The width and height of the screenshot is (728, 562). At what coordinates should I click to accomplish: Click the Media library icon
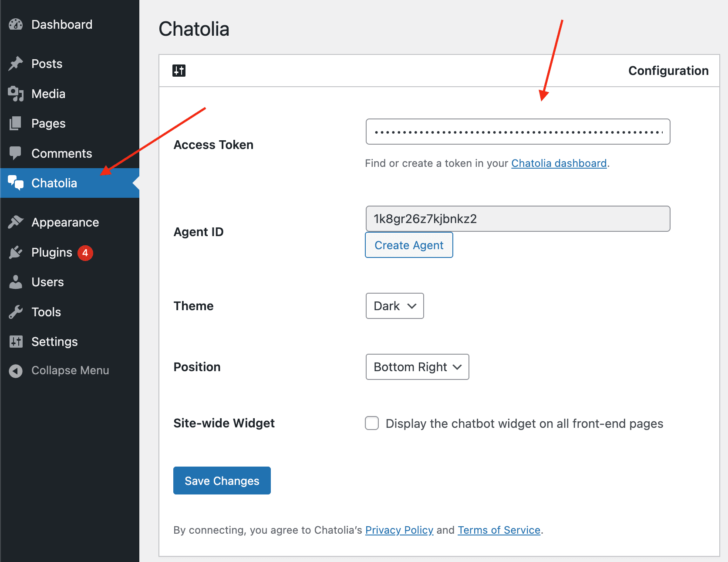pyautogui.click(x=16, y=94)
